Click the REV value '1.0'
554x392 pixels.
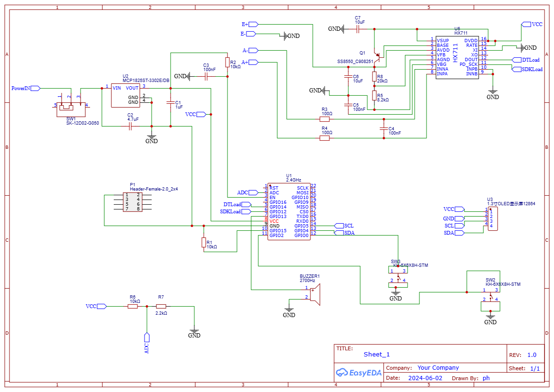pos(532,355)
